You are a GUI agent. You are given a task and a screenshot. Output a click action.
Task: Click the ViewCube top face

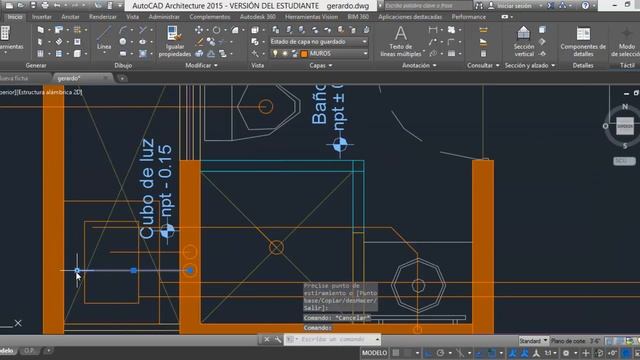pos(625,126)
